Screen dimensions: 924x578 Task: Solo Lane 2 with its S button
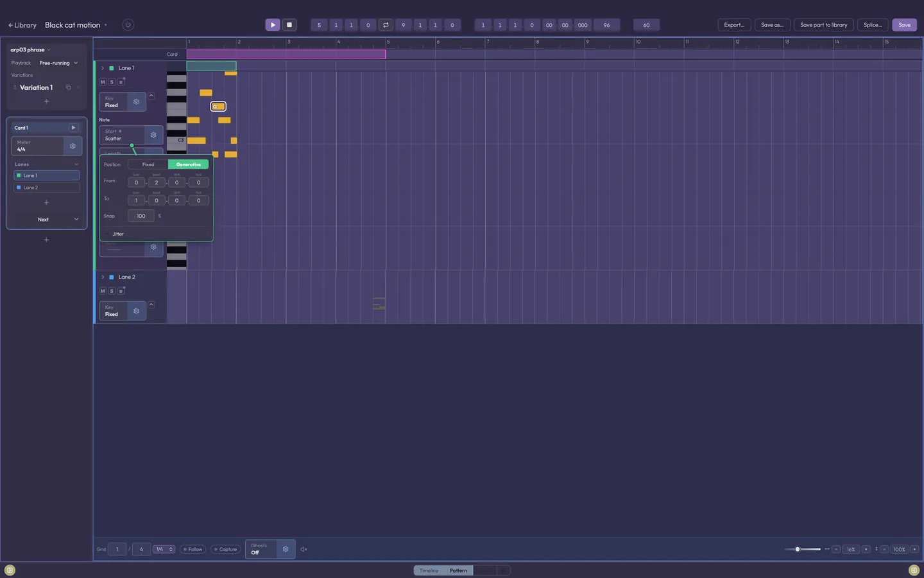112,291
